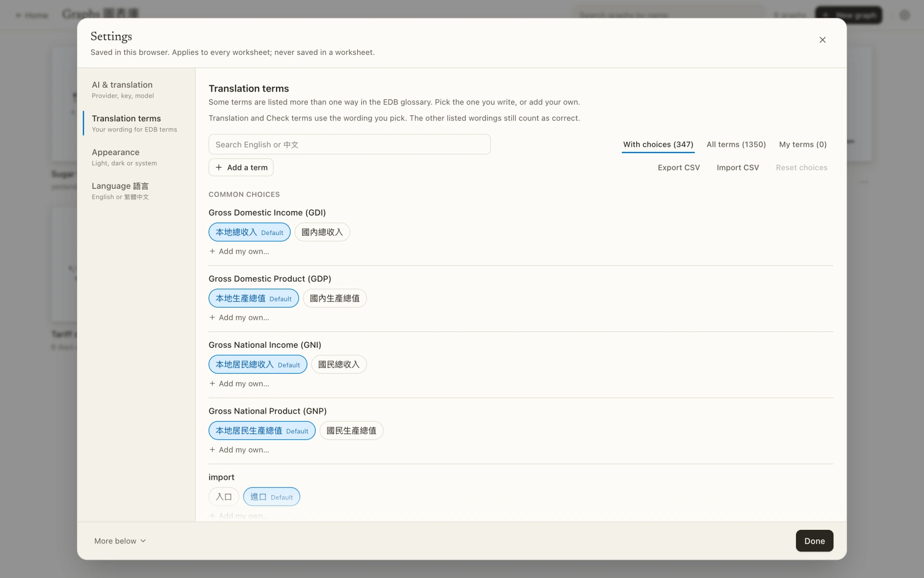
Task: Choose 國民生產總值 for GNP
Action: (x=351, y=431)
